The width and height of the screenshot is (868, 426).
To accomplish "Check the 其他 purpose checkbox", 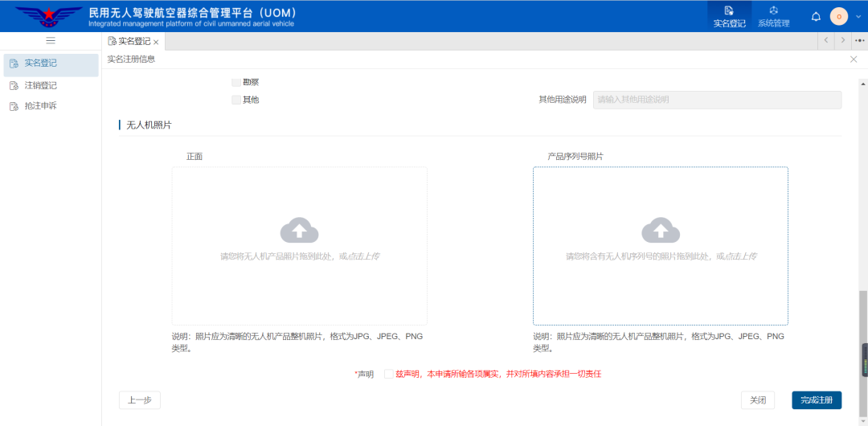I will point(236,100).
